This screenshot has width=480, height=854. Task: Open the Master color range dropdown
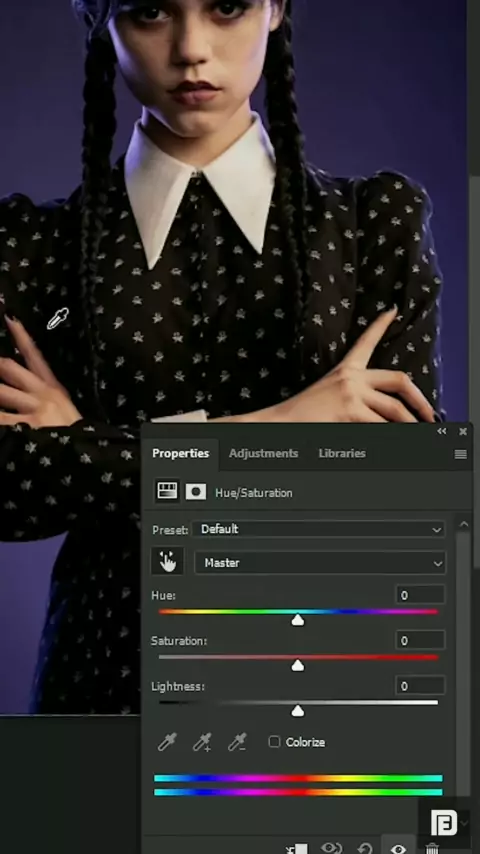click(x=320, y=563)
